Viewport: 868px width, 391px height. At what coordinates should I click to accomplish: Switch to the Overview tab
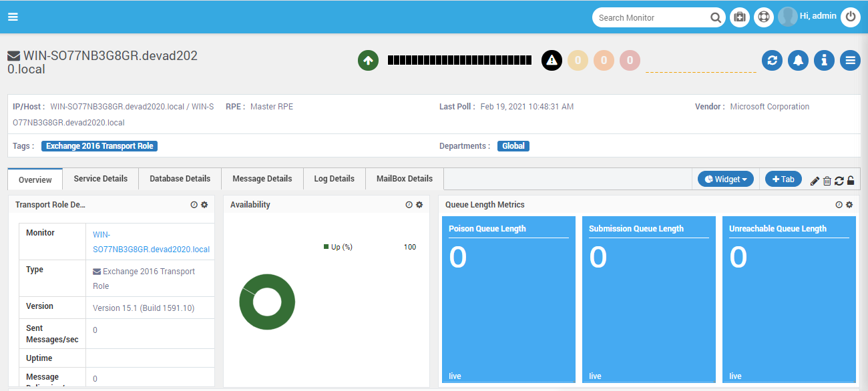click(x=35, y=179)
